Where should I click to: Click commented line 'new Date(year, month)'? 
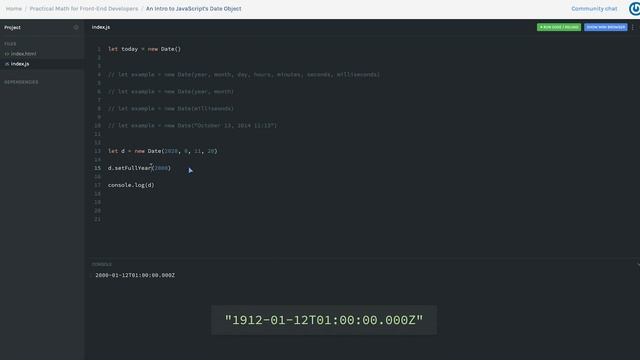[171, 91]
